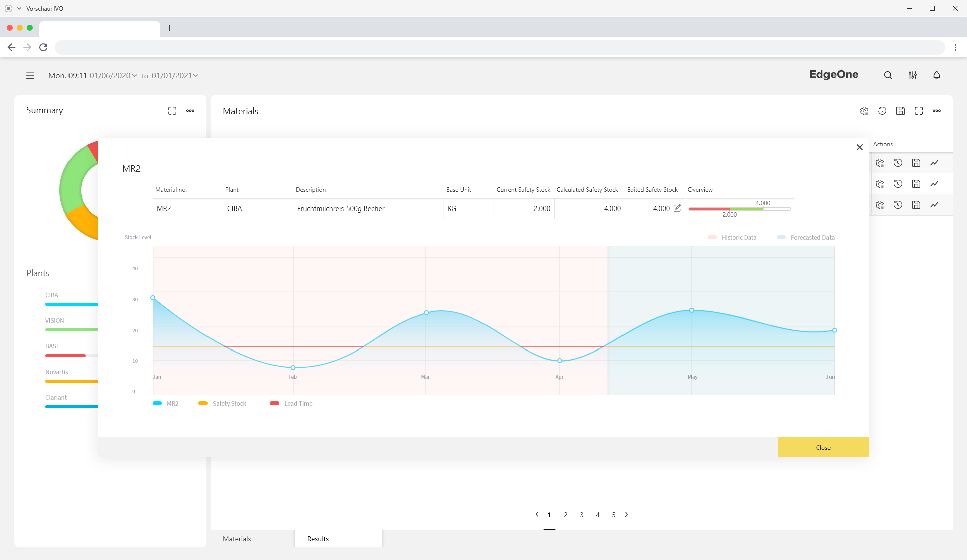Click the notification bell icon

coord(936,75)
